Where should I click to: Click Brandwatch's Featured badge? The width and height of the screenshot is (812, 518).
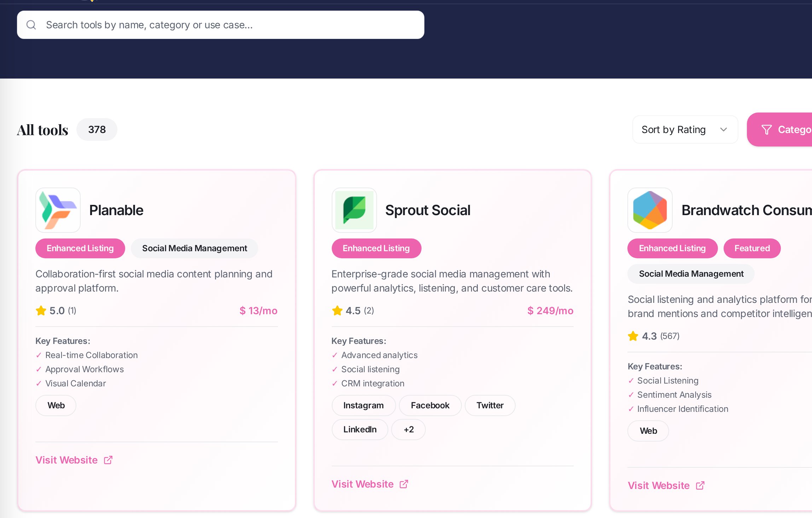pyautogui.click(x=752, y=248)
